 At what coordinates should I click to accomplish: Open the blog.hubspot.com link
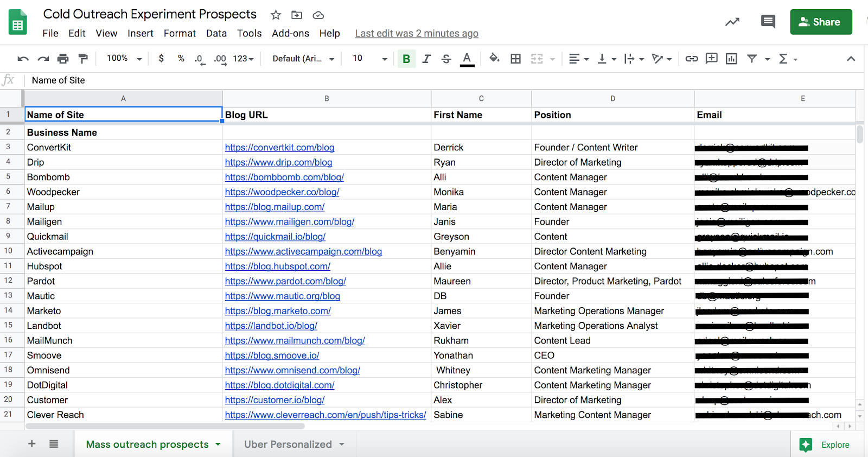tap(278, 266)
